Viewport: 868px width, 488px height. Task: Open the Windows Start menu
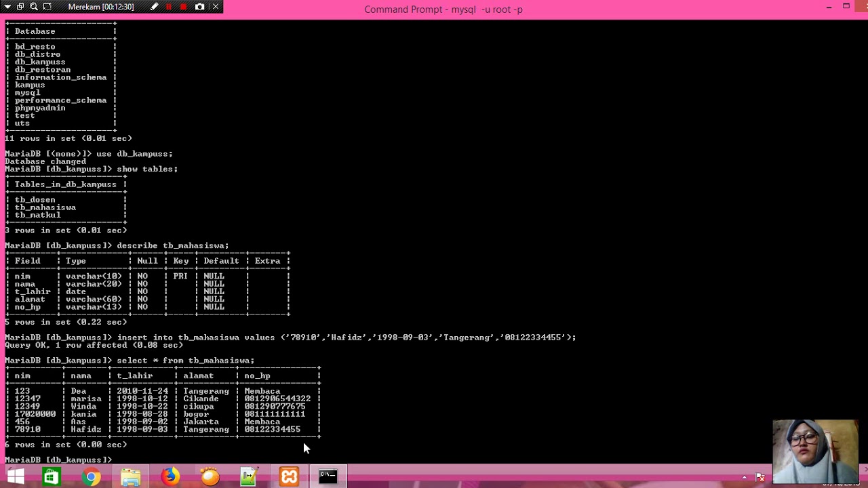click(15, 477)
